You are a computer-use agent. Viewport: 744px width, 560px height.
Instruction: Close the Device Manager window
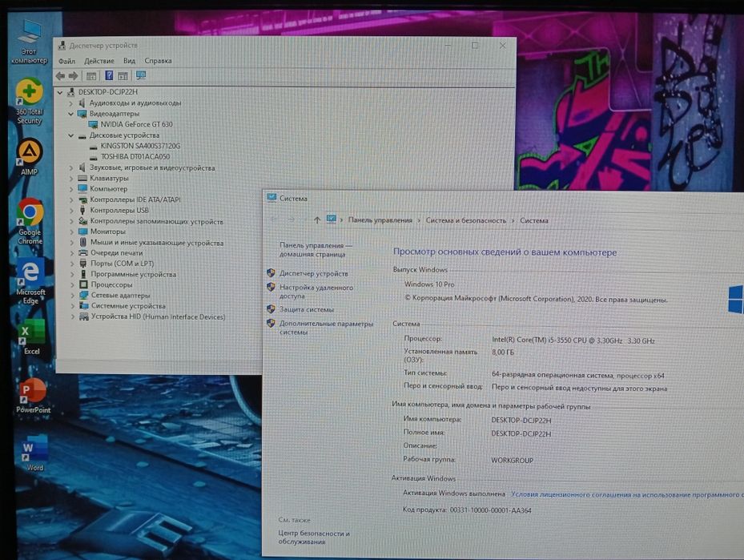(502, 46)
